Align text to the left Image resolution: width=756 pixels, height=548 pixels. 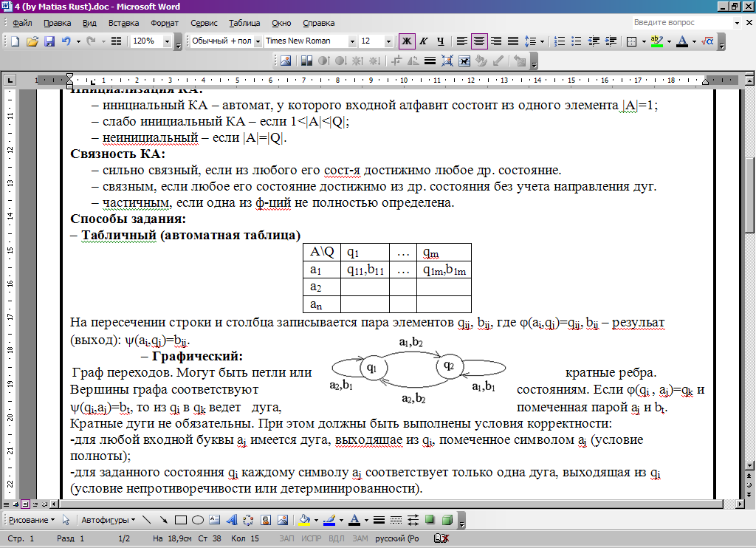[461, 41]
